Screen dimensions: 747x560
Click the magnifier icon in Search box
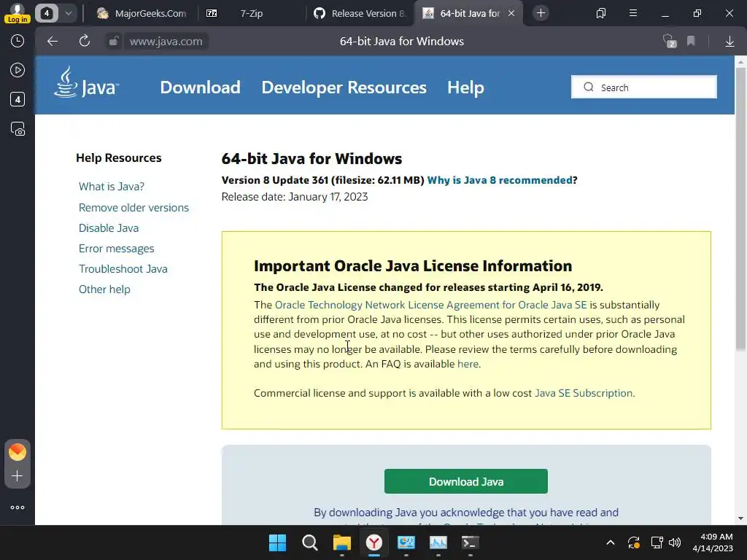coord(589,87)
